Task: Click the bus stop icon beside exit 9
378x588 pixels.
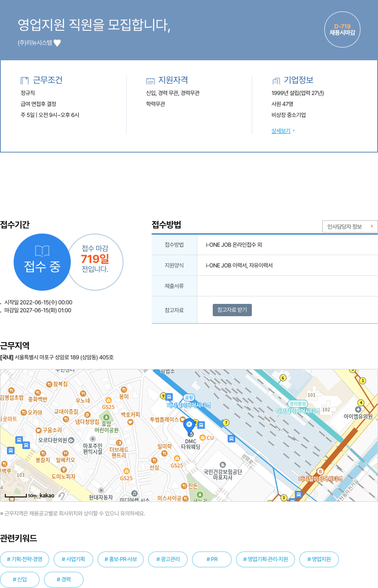Action: [169, 397]
